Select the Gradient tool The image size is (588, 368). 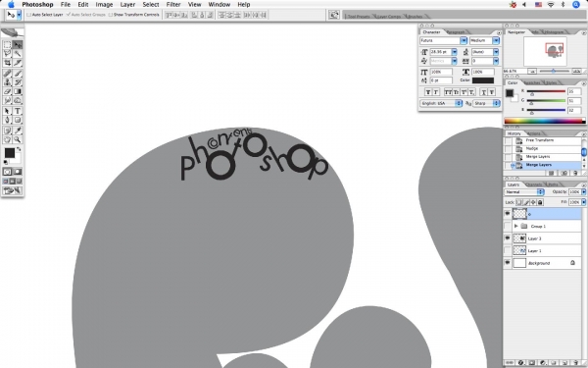point(18,91)
